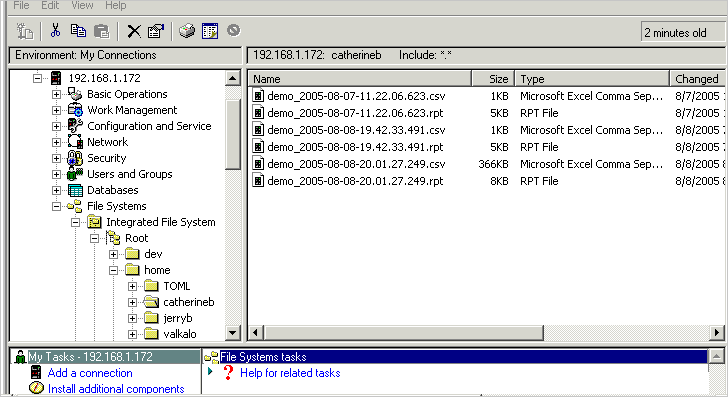The width and height of the screenshot is (728, 397).
Task: Click the first tree-with-arrow toolbar icon
Action: coord(25,31)
